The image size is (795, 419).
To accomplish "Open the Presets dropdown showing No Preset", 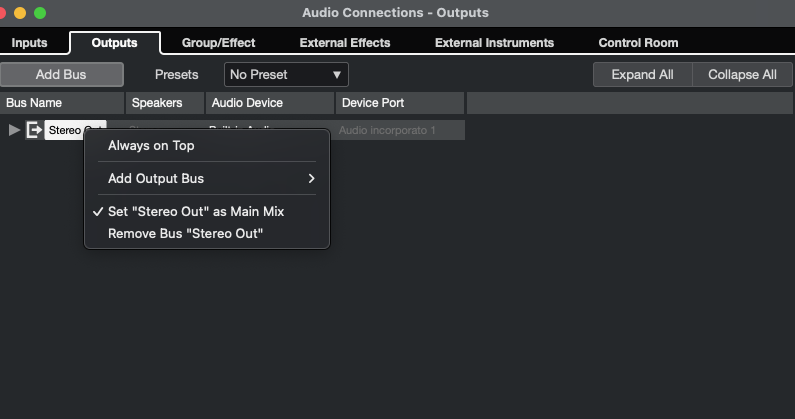I will point(286,74).
